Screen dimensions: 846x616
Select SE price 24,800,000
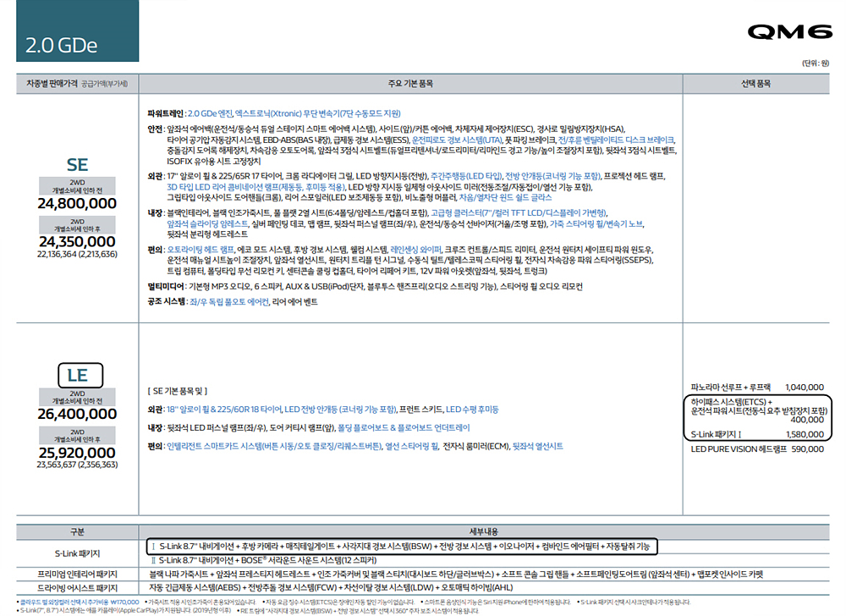77,203
